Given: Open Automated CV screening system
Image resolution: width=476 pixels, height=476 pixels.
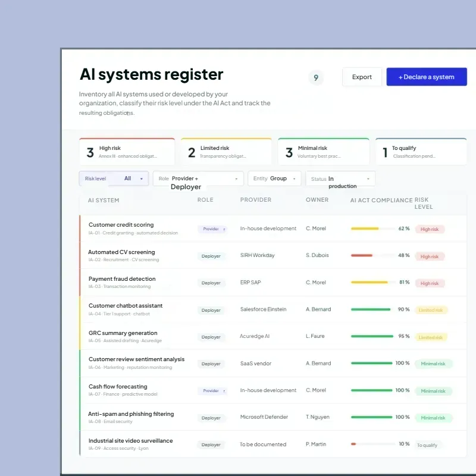Looking at the screenshot, I should 121,252.
